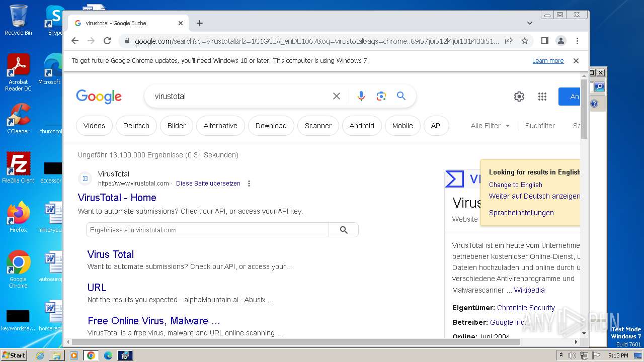Search by image with Google Lens icon
This screenshot has width=644, height=362.
[381, 96]
